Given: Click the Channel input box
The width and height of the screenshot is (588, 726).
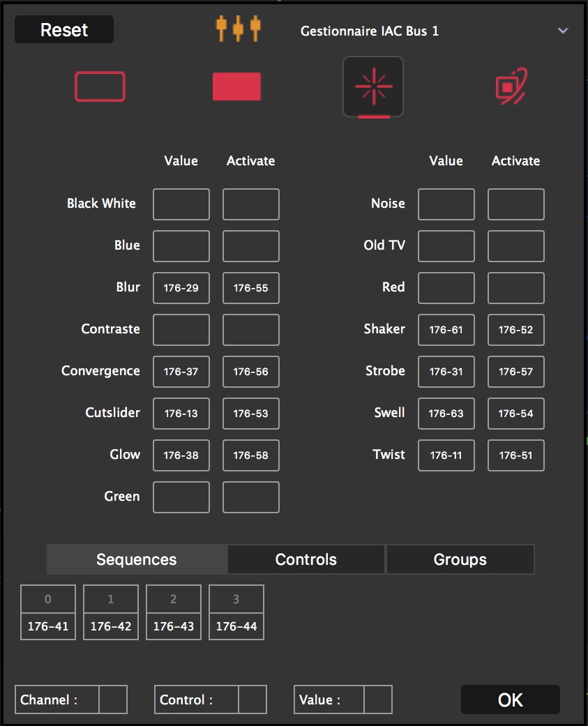Looking at the screenshot, I should (x=113, y=699).
